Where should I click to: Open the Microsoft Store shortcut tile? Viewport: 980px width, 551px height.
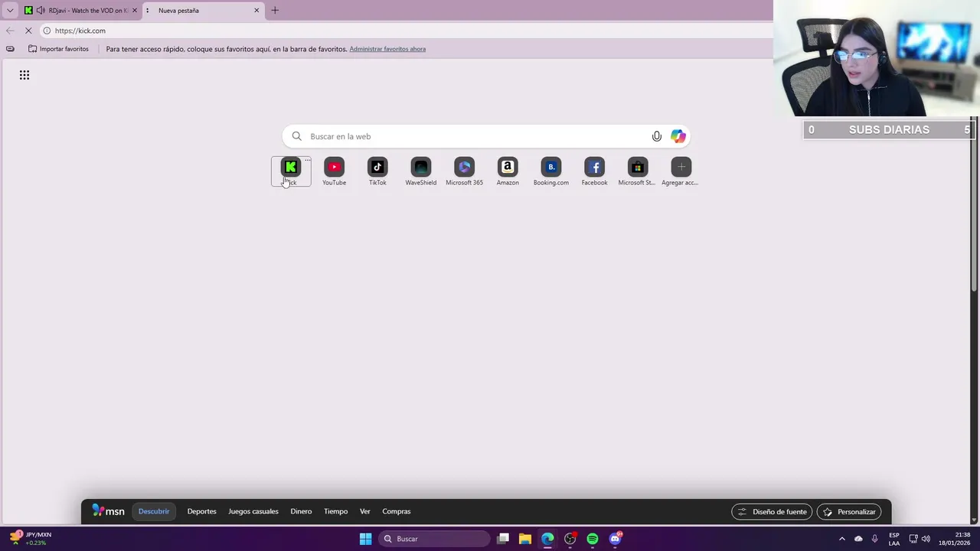[x=638, y=171]
